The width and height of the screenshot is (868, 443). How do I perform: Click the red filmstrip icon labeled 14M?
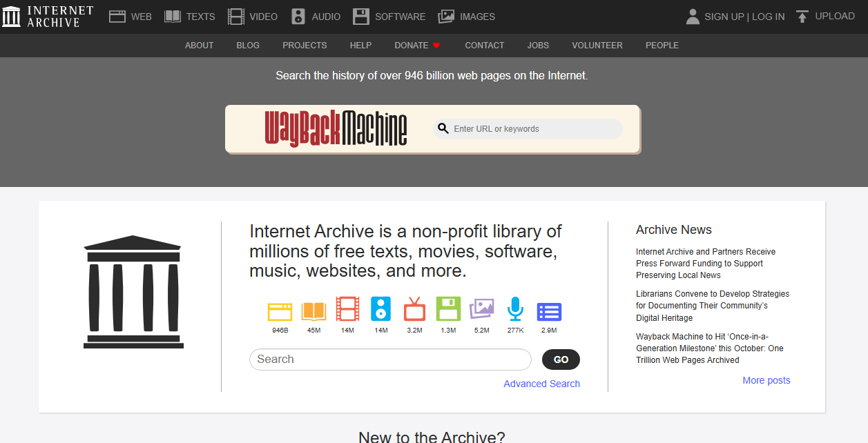coord(347,309)
